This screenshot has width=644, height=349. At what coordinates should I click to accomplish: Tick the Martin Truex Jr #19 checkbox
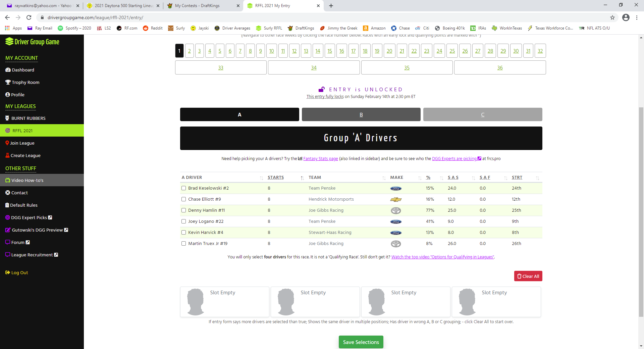183,244
